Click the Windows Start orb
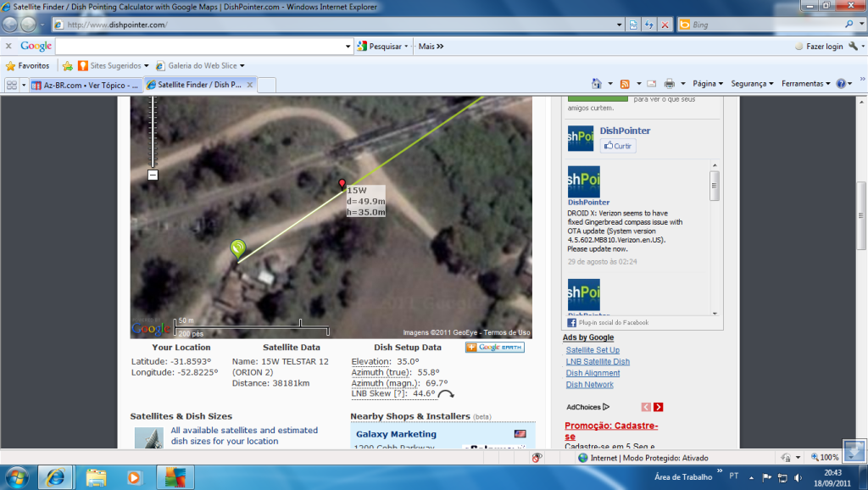Viewport: 868px width, 490px height. pyautogui.click(x=17, y=477)
